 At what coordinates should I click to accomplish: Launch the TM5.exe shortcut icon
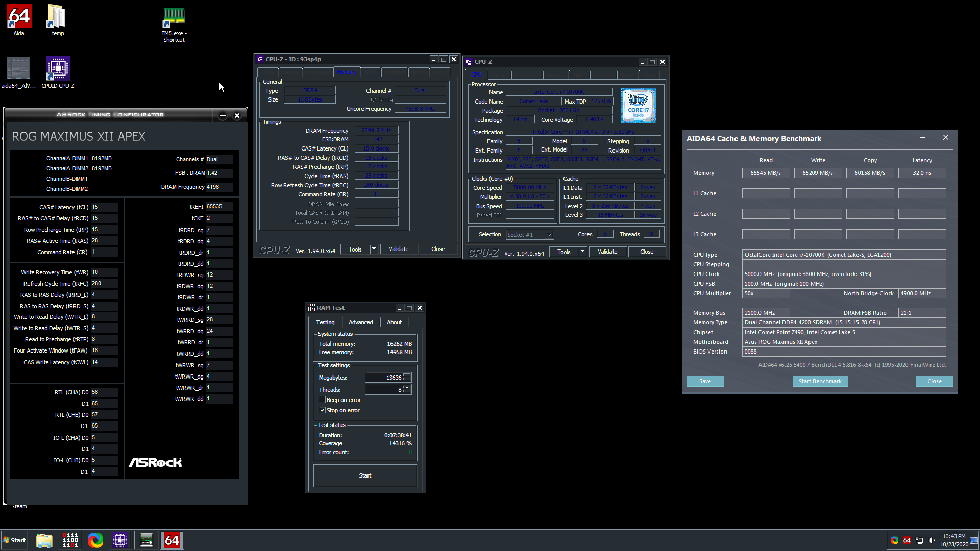tap(174, 24)
